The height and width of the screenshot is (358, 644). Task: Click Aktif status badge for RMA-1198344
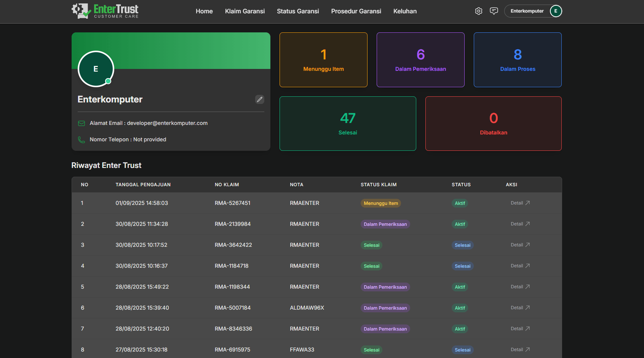460,287
